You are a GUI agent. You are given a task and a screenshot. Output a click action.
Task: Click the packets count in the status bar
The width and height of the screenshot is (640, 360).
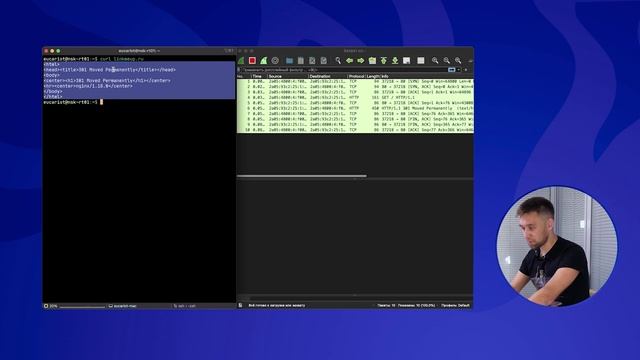click(407, 305)
